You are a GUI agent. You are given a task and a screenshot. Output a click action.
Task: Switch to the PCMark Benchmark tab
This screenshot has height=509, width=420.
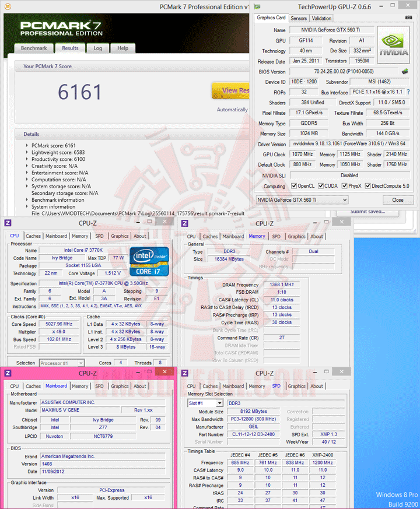(34, 48)
